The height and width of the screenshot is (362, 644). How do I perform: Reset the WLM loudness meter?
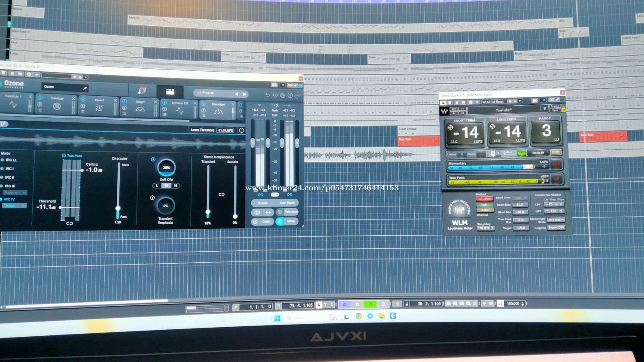coord(556,152)
